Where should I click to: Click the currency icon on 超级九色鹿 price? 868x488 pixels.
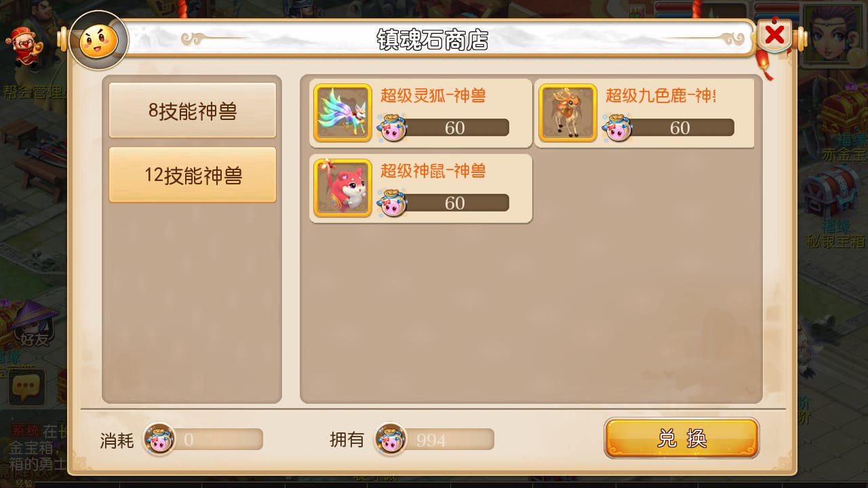point(616,127)
